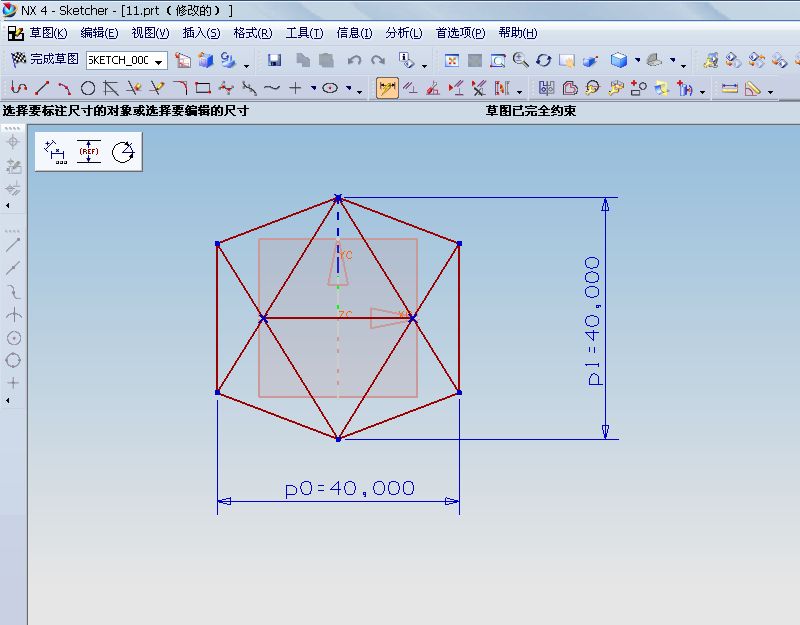Click the Project Curve icon

click(x=662, y=88)
